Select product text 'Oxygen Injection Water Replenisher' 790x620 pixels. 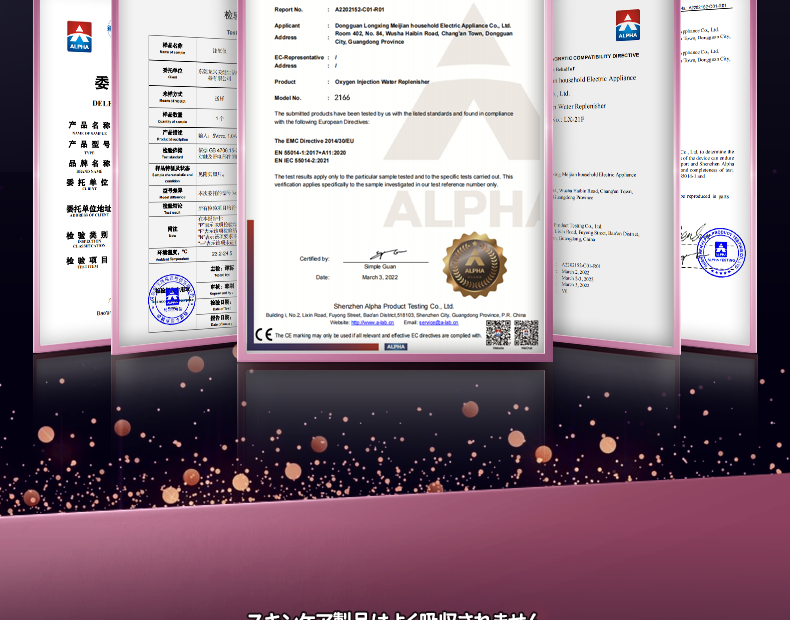click(382, 82)
